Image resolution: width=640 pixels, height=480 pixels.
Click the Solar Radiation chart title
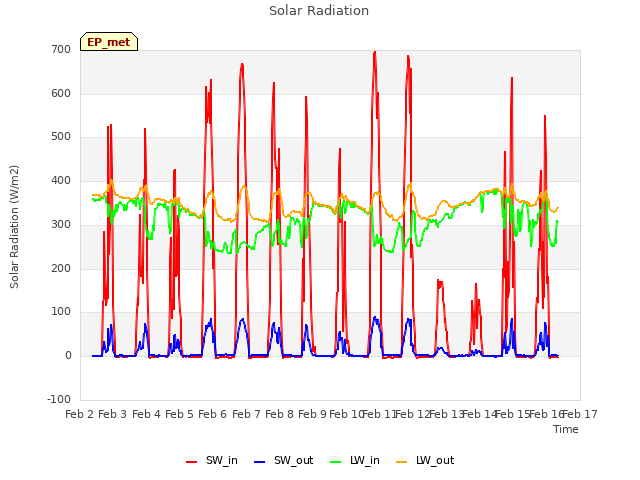[x=319, y=11]
